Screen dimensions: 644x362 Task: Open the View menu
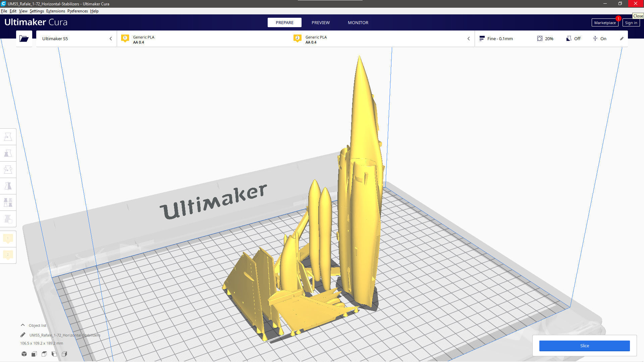pos(23,11)
